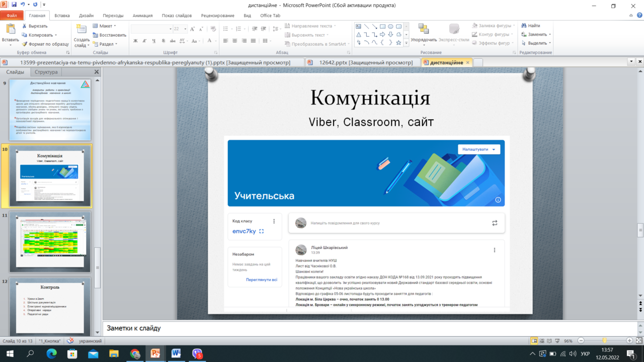This screenshot has width=644, height=362.
Task: Click Cut (Вырезать) scissors command
Action: pyautogui.click(x=35, y=26)
